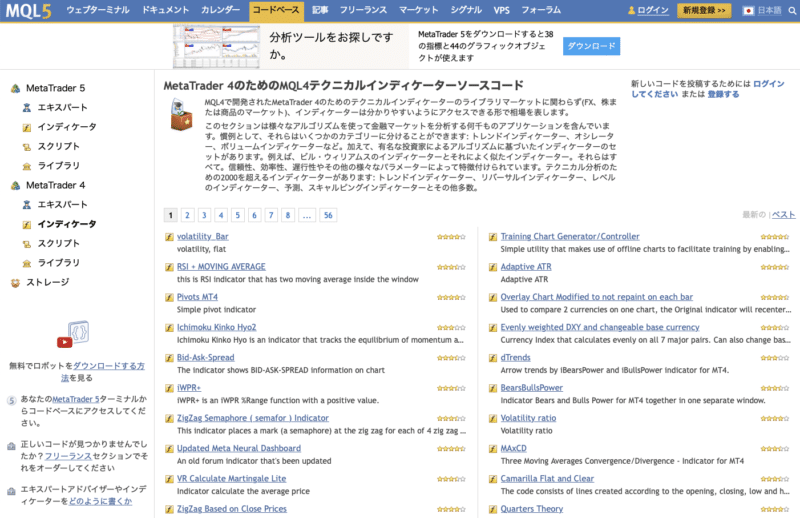Screen dimensions: 800x518
Task: Open the Quarters Theory link
Action: 532,509
